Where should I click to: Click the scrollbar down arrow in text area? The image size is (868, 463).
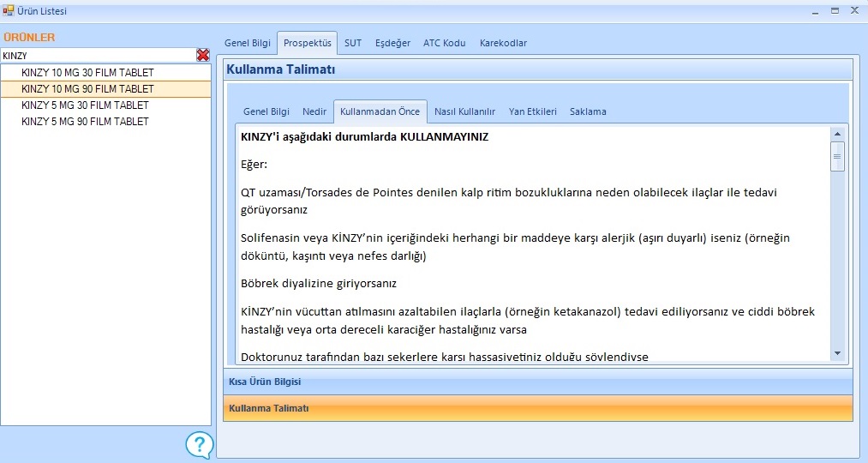coord(837,353)
